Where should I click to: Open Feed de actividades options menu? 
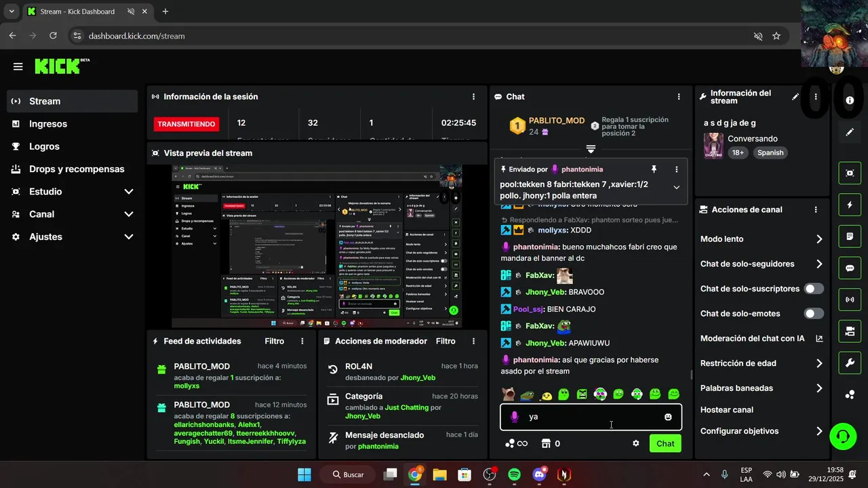click(302, 341)
